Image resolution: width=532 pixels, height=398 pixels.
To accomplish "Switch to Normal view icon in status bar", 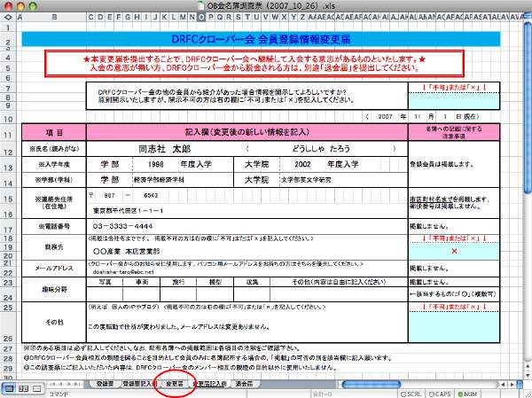I will [x=8, y=388].
